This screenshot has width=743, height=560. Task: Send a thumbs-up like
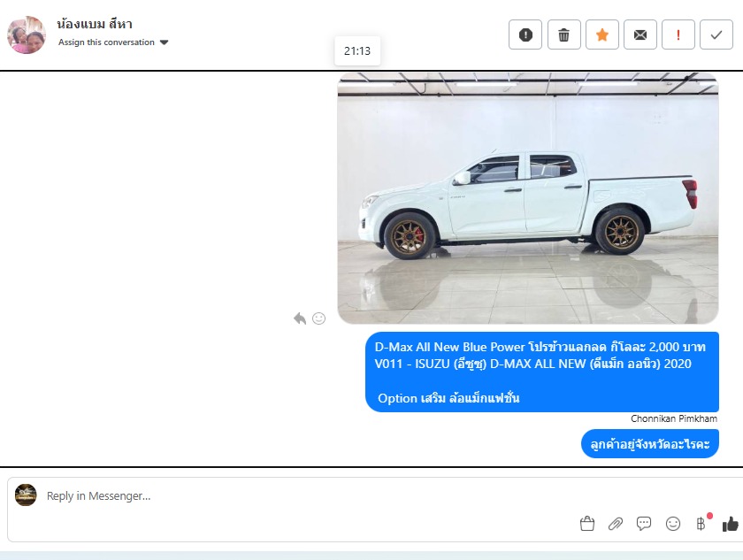(x=731, y=524)
